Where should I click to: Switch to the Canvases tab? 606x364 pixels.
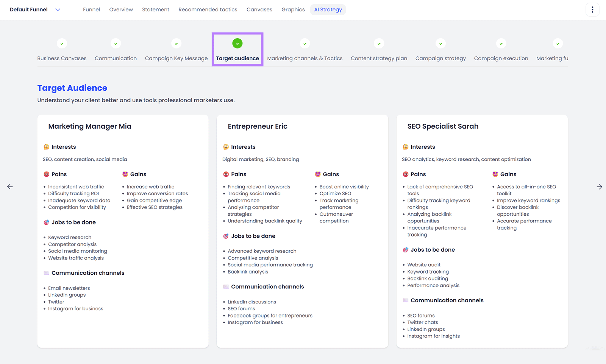[x=259, y=9]
